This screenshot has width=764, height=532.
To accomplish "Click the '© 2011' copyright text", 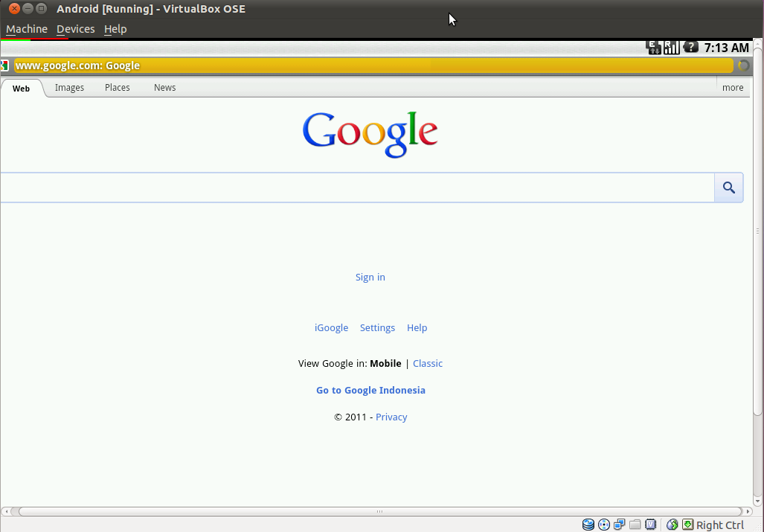I will 350,417.
